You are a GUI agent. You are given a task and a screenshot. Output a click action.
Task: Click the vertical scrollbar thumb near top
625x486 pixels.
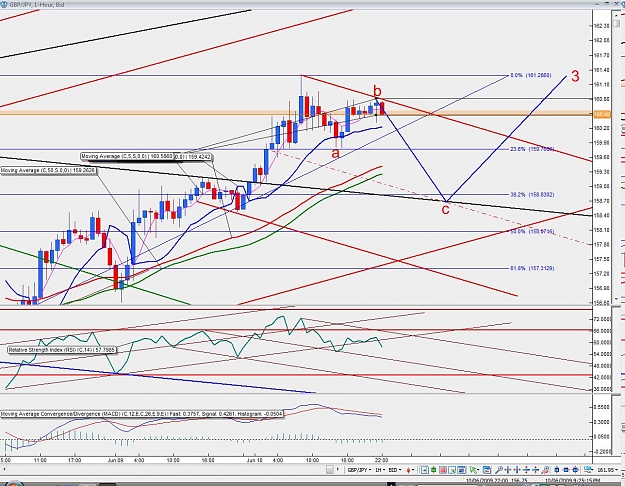pos(617,23)
